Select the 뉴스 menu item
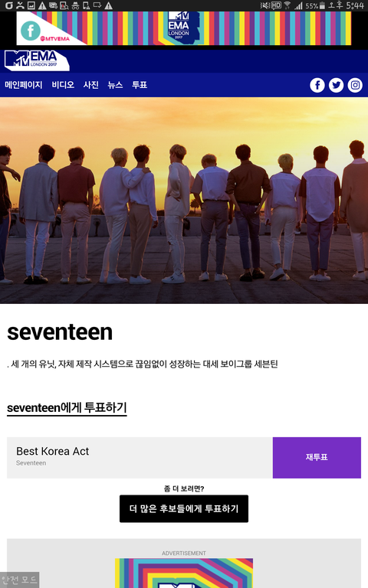 115,85
